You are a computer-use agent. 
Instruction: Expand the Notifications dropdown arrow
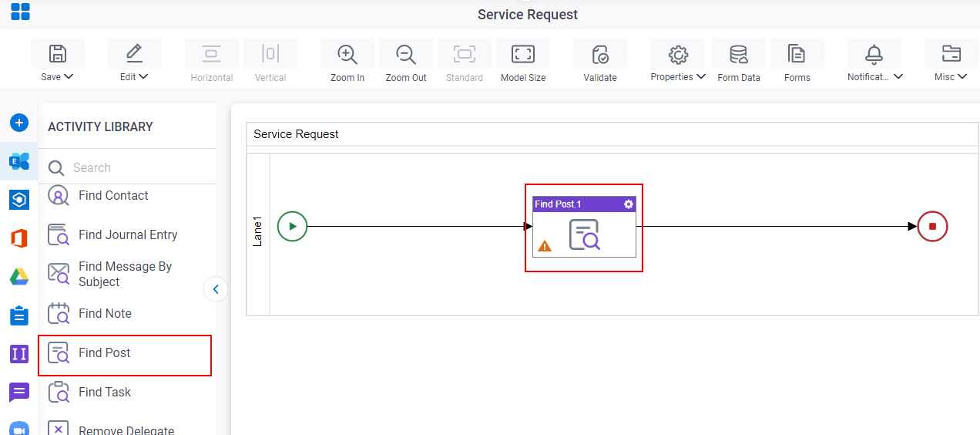(x=898, y=77)
